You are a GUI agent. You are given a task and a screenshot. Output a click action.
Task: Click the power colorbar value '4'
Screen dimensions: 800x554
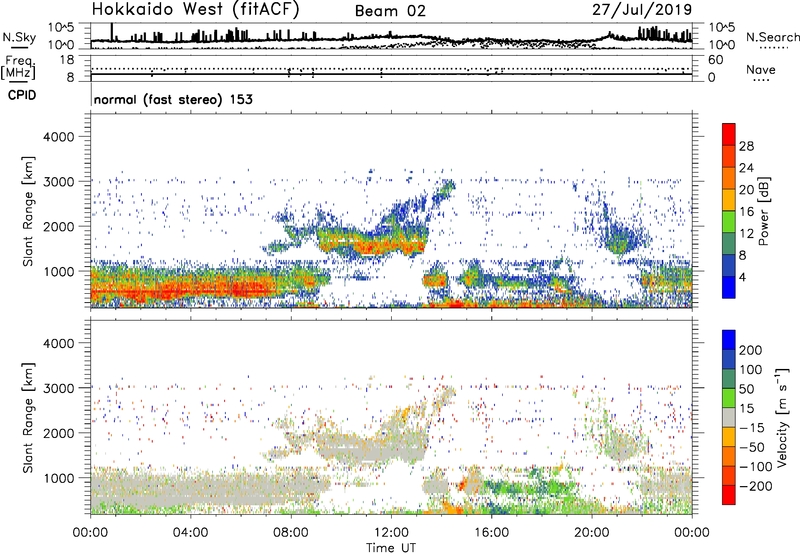[742, 277]
